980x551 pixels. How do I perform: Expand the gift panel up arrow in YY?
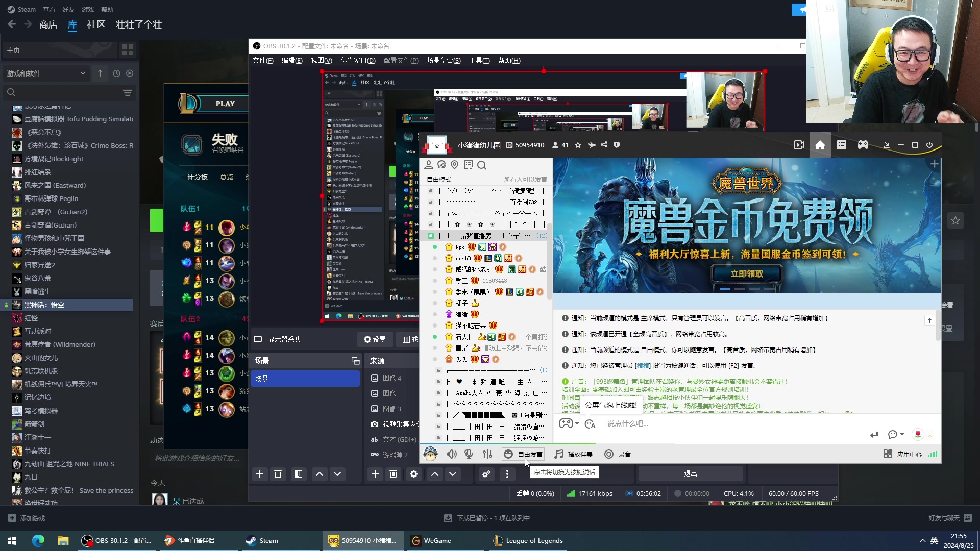click(930, 435)
